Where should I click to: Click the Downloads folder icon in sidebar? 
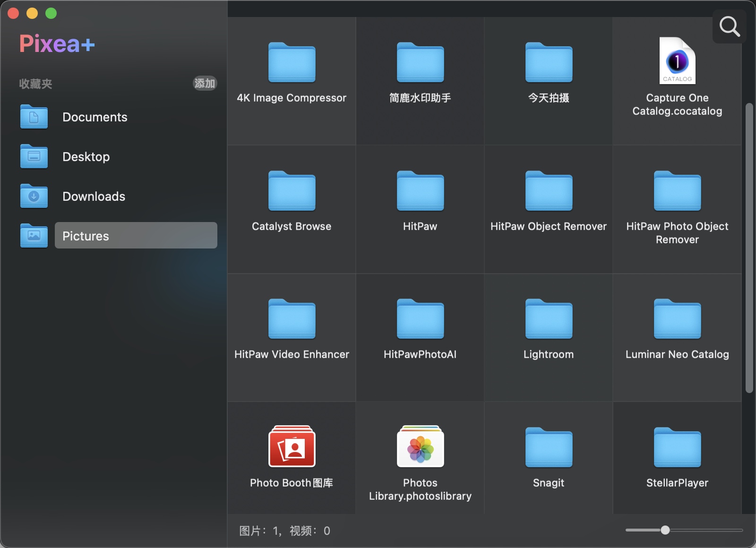point(34,196)
